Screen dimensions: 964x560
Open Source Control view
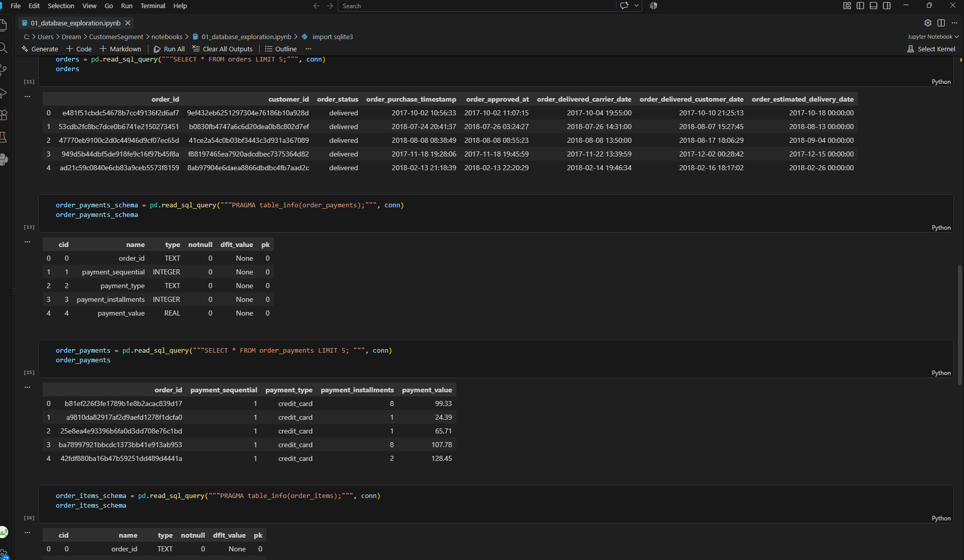tap(3, 70)
